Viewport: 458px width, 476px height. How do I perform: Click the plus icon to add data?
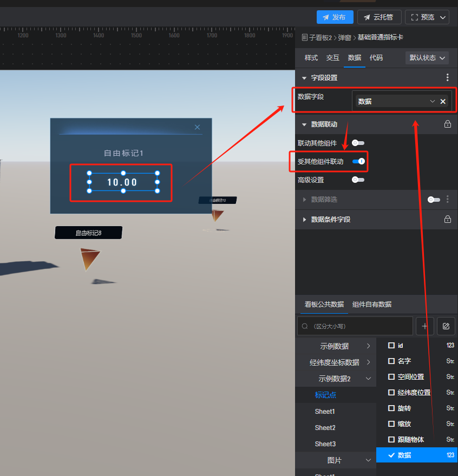pyautogui.click(x=424, y=326)
